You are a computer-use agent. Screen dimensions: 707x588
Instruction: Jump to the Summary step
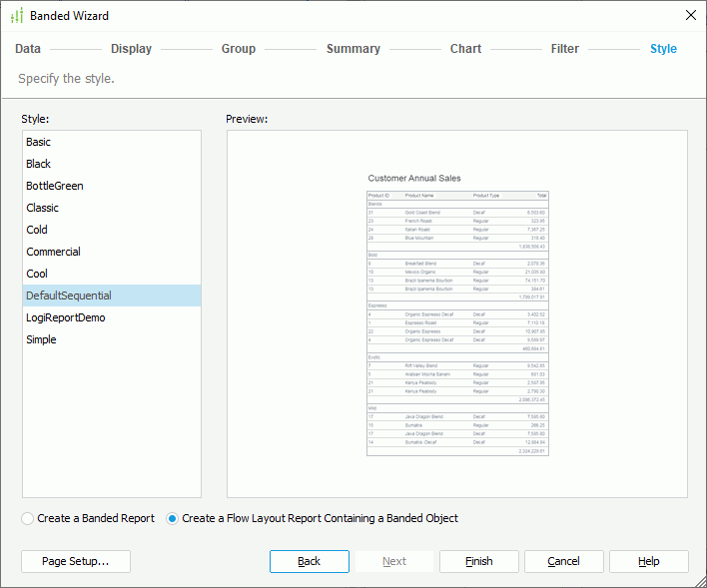pos(353,49)
